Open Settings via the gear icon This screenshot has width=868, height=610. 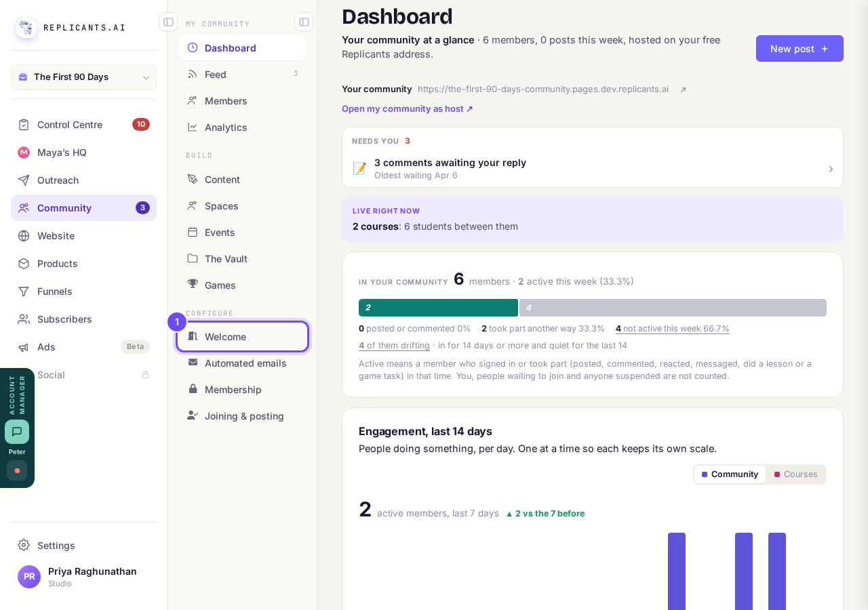pos(24,546)
